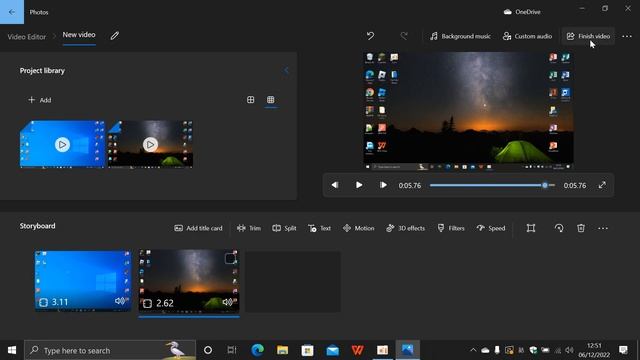Go back using the Photos back arrow
The height and width of the screenshot is (360, 640).
12,12
